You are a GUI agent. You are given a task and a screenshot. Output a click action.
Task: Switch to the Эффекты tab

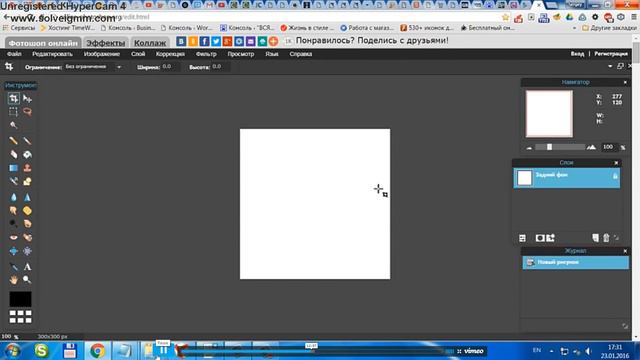pos(106,43)
